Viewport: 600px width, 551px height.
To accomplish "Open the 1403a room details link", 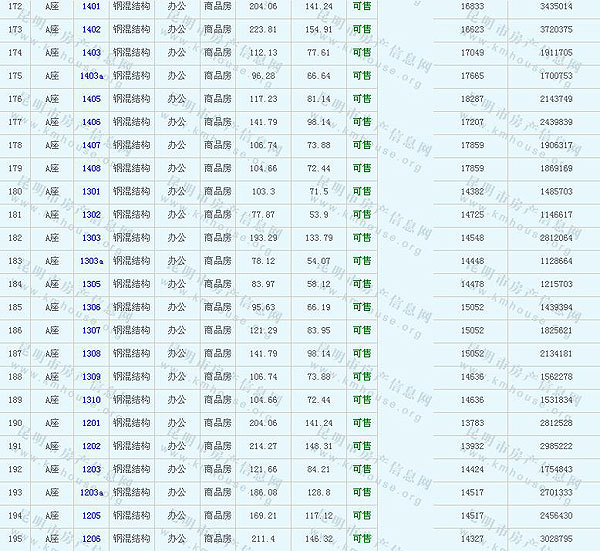I will pyautogui.click(x=91, y=76).
